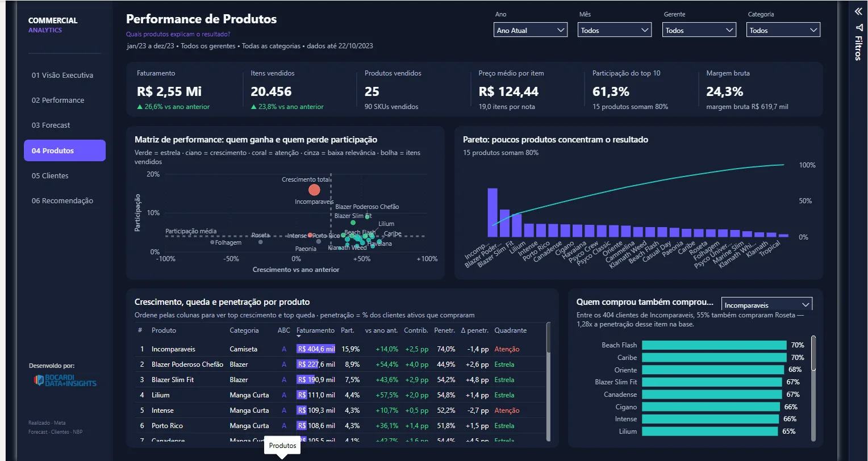868x461 pixels.
Task: Click the Bocardi Data+Insights logo
Action: [64, 380]
